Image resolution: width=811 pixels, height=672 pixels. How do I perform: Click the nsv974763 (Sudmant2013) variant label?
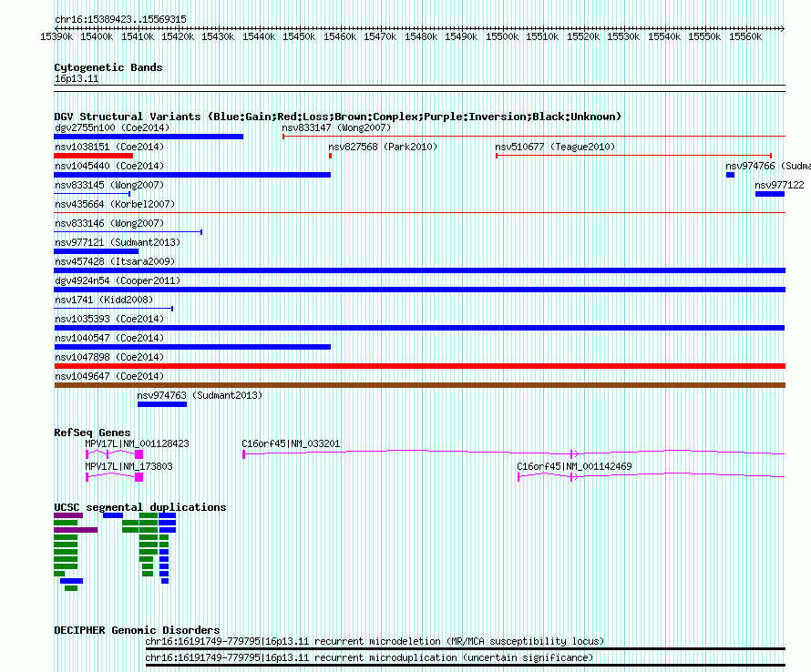(x=200, y=395)
